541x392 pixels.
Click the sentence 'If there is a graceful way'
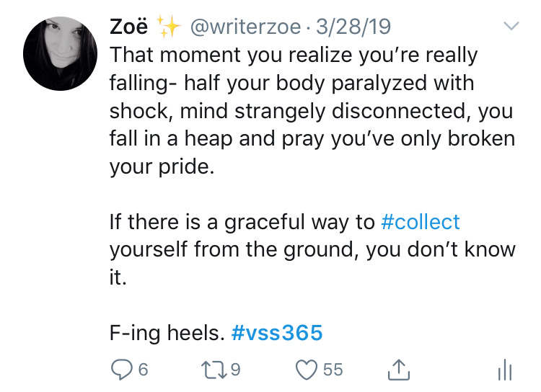tap(312, 249)
